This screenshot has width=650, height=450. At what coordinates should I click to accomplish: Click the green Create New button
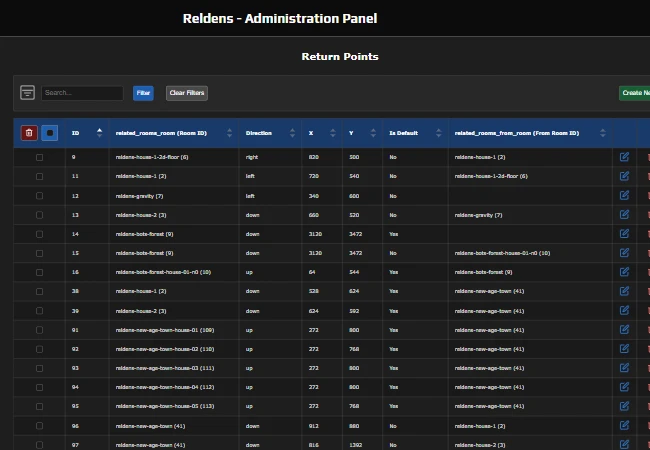[635, 93]
